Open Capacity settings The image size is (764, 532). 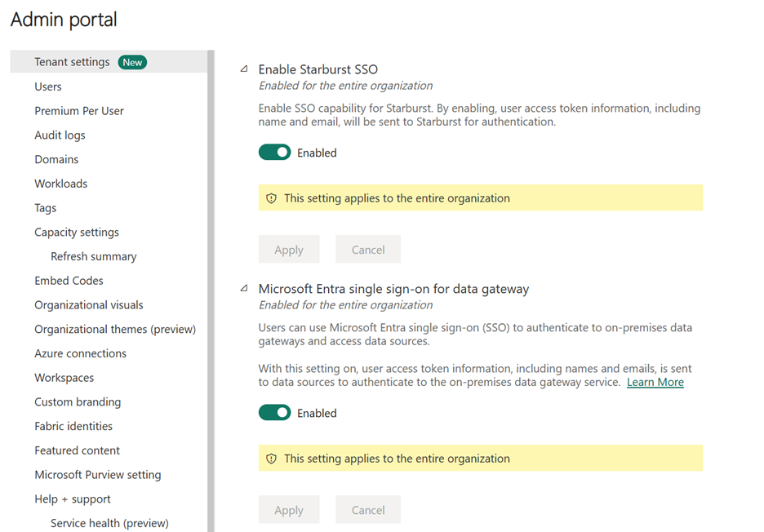pos(77,233)
